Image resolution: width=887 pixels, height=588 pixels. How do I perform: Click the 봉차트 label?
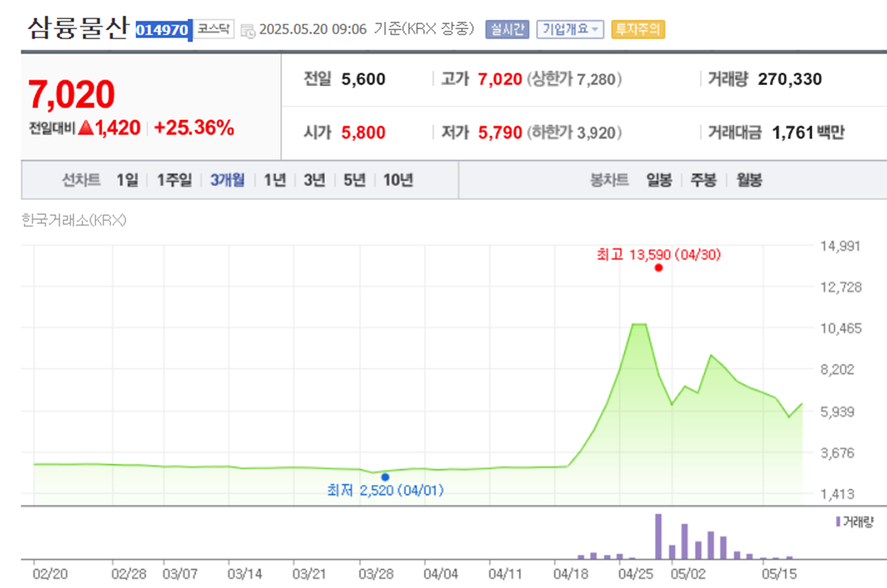tap(609, 180)
